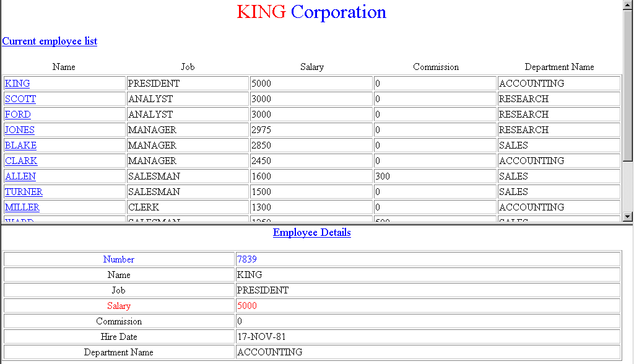Open TURNER's employee details
The width and height of the screenshot is (634, 364).
click(24, 192)
